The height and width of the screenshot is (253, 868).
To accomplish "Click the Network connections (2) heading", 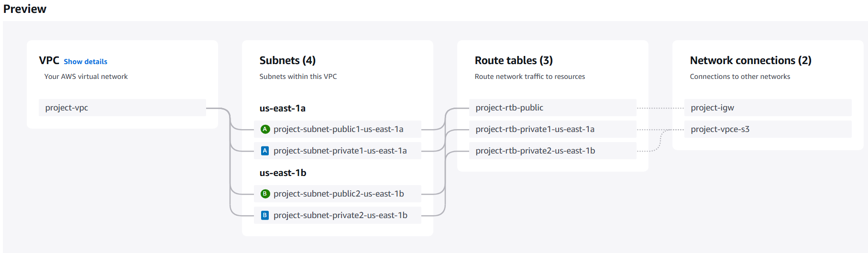I will (x=750, y=61).
